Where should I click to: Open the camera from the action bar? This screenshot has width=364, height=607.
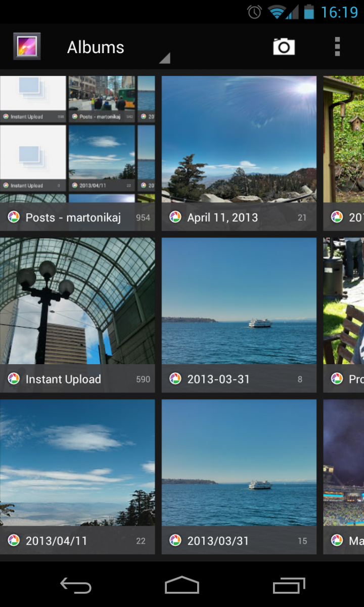(284, 47)
